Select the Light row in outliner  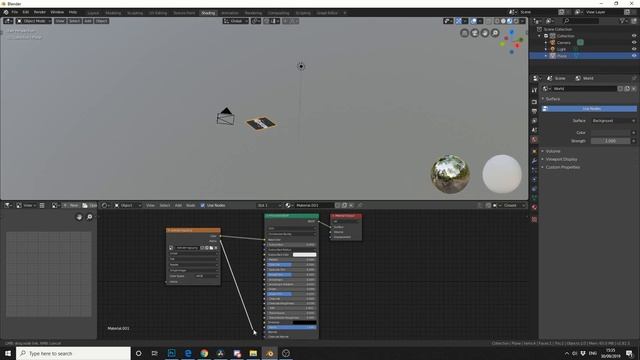point(561,49)
